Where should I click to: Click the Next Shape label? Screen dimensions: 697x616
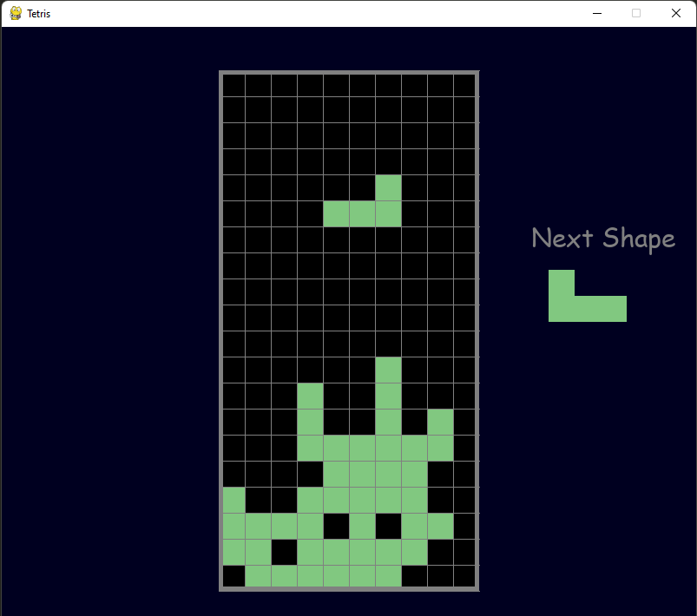603,239
